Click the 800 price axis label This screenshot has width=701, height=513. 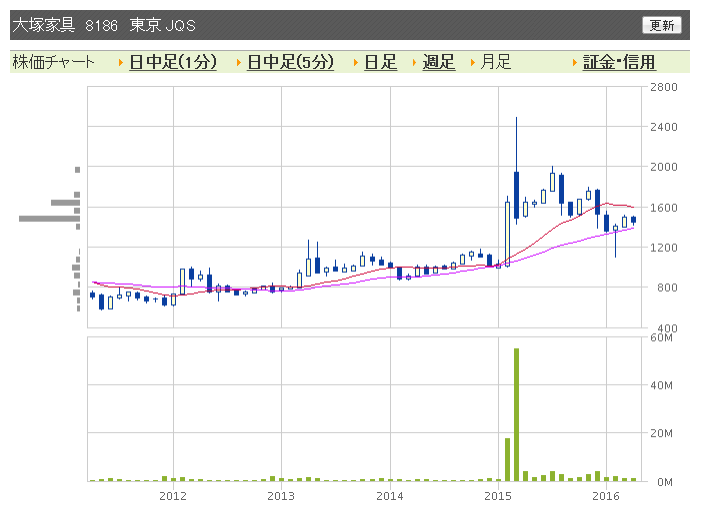[667, 288]
